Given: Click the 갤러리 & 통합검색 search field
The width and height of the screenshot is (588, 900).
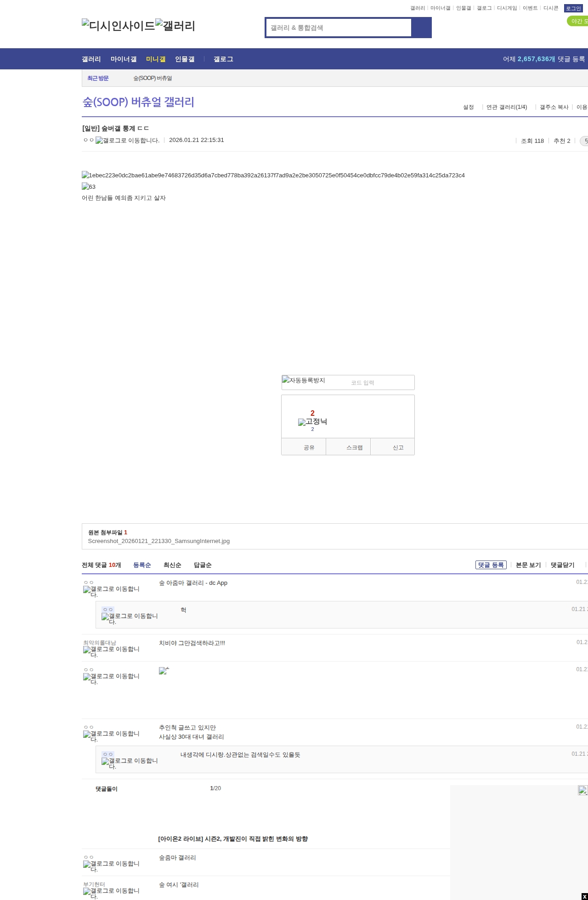Looking at the screenshot, I should [x=339, y=28].
